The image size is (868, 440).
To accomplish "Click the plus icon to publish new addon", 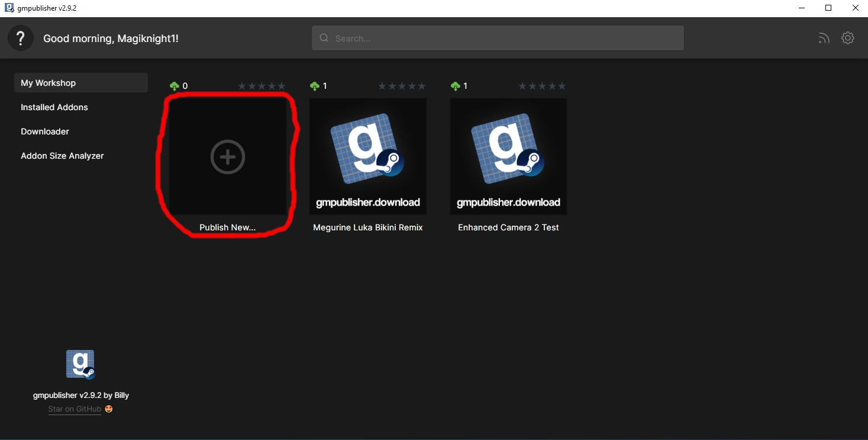I will 228,157.
